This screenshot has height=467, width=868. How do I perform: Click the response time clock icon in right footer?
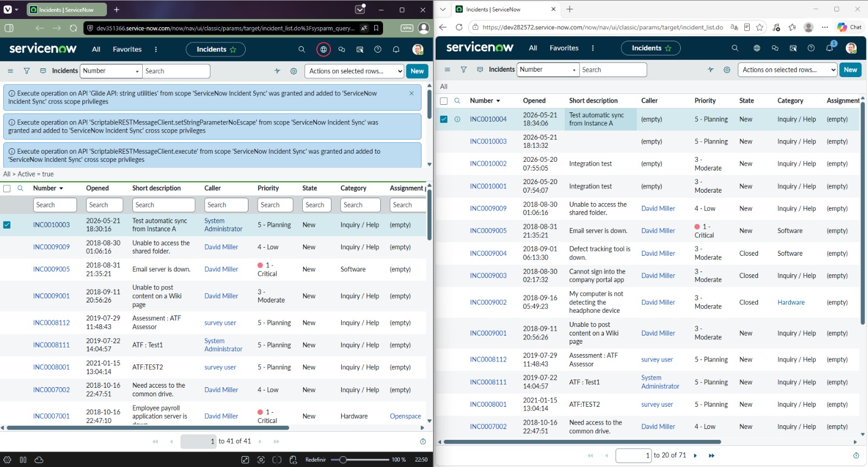[856, 456]
